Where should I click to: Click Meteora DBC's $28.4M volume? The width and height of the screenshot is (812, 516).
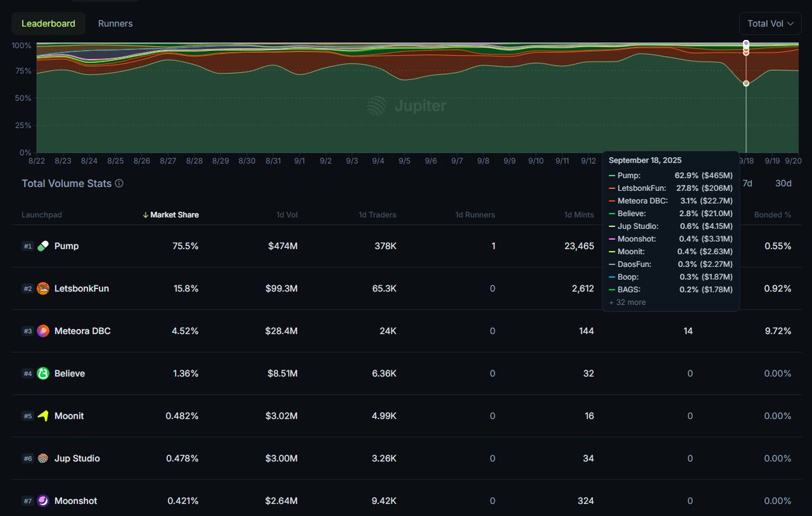(280, 331)
